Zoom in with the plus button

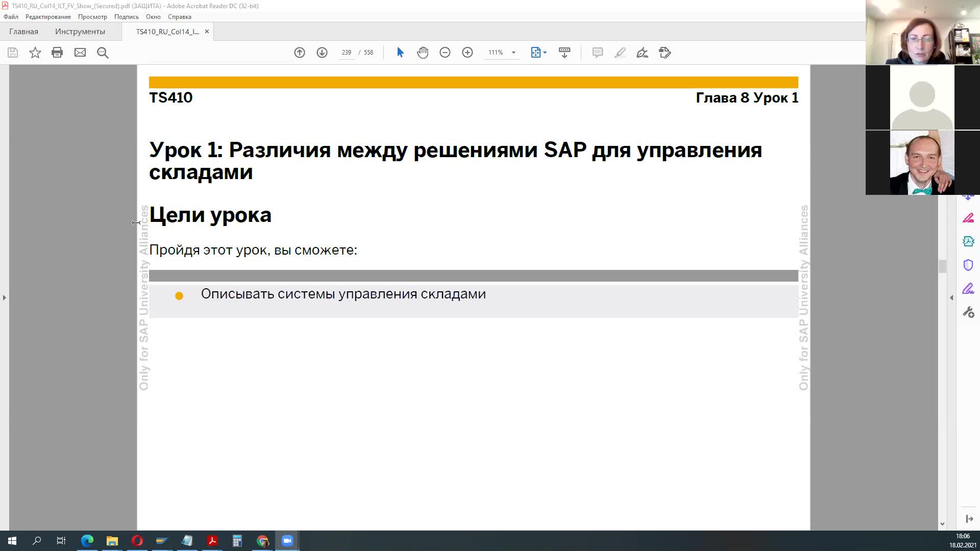coord(468,53)
